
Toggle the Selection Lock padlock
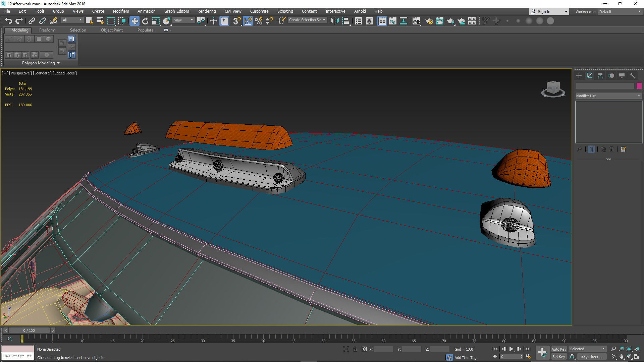coord(355,349)
